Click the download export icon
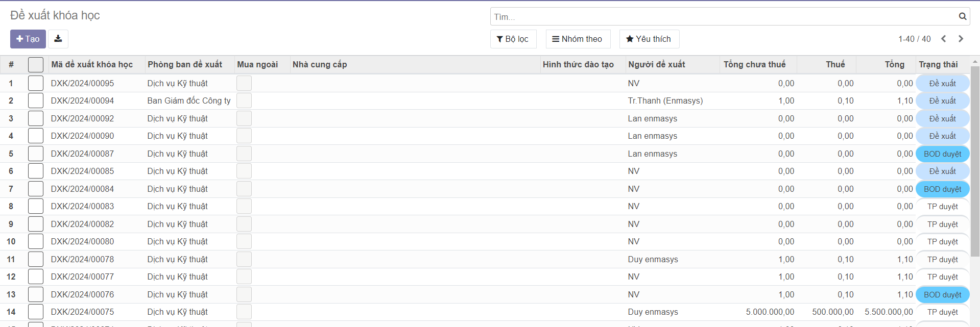 58,39
